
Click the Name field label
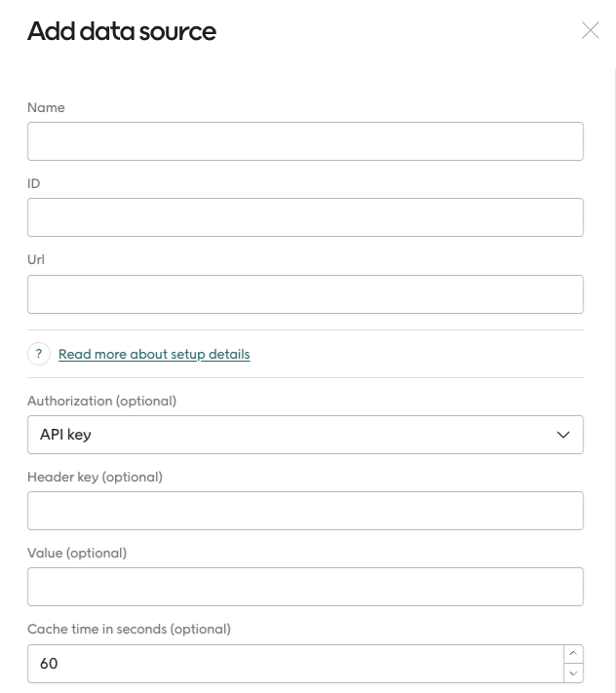[x=46, y=107]
